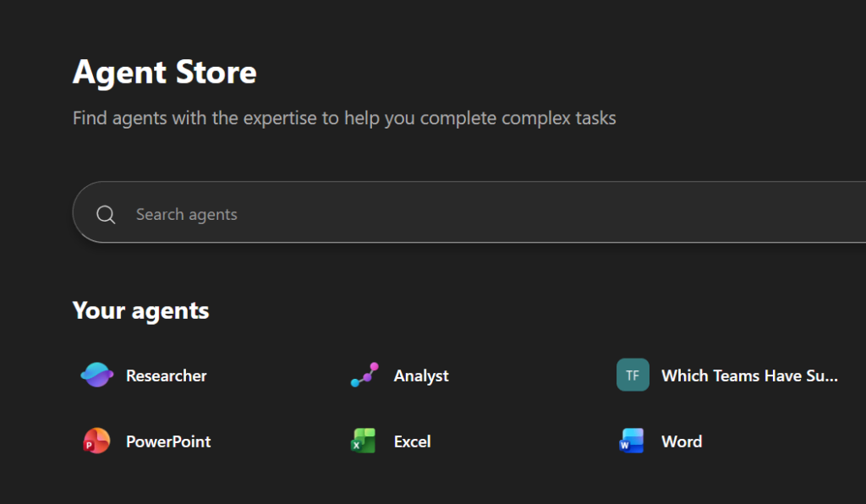Image resolution: width=866 pixels, height=504 pixels.
Task: Click the Your agents section heading
Action: click(140, 310)
